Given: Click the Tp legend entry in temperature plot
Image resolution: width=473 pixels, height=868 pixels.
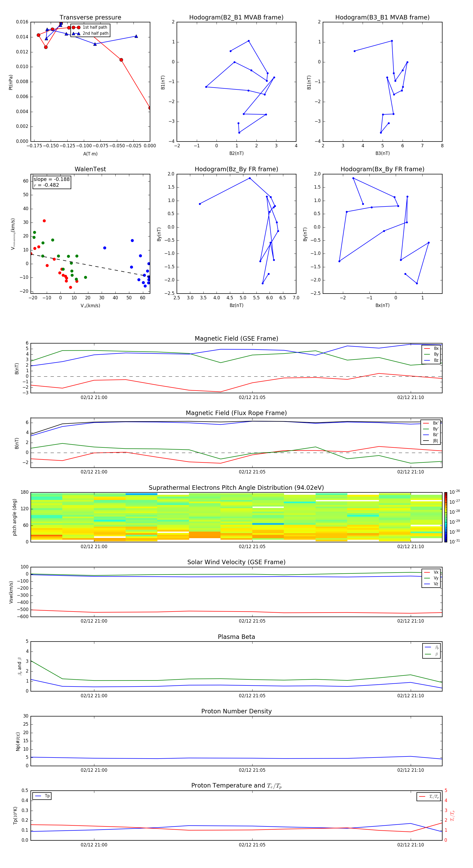Looking at the screenshot, I should 42,796.
